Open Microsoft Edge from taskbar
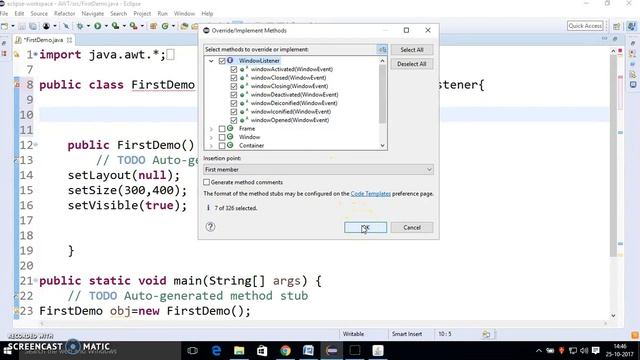This screenshot has height=360, width=640. [216, 350]
